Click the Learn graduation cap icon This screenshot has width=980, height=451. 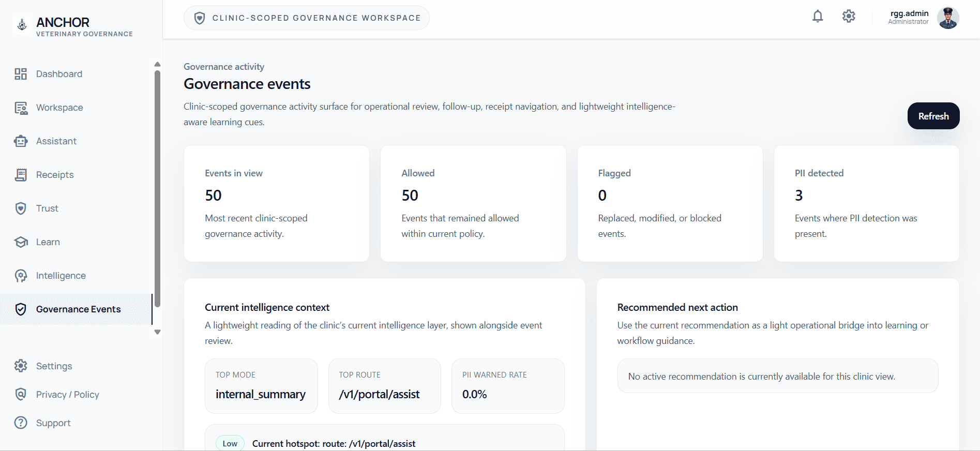click(x=21, y=242)
